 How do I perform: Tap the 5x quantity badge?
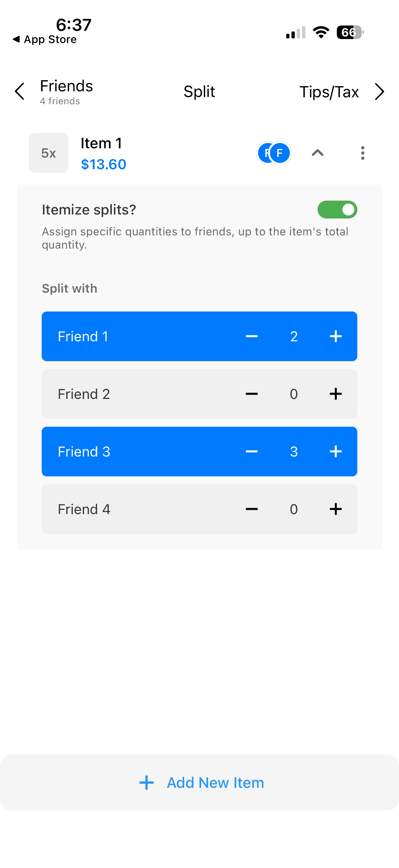[x=49, y=153]
